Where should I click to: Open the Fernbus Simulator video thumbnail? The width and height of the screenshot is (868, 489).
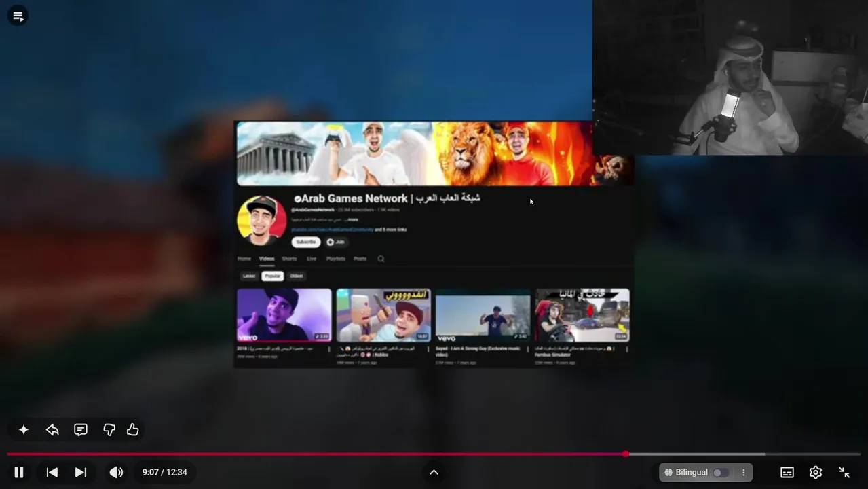582,315
